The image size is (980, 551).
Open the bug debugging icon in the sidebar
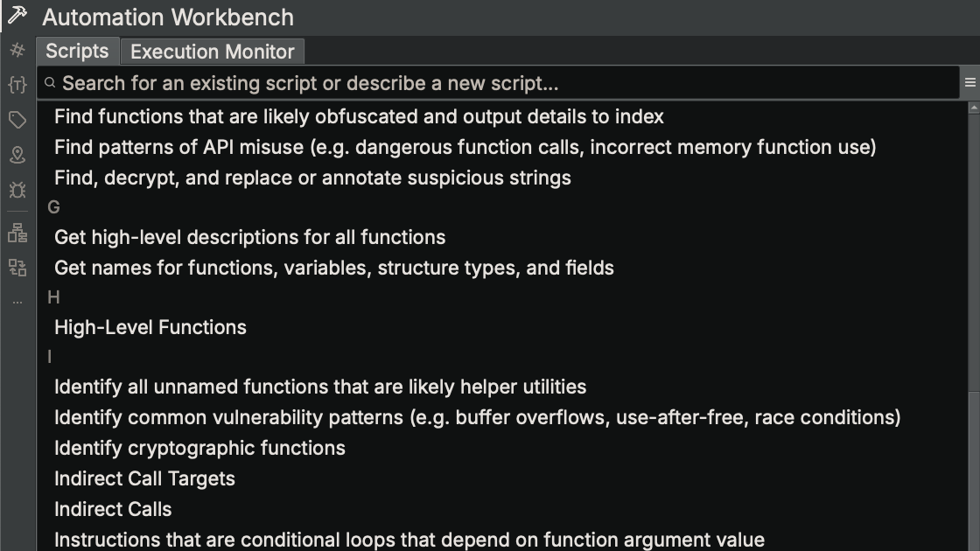pyautogui.click(x=16, y=192)
